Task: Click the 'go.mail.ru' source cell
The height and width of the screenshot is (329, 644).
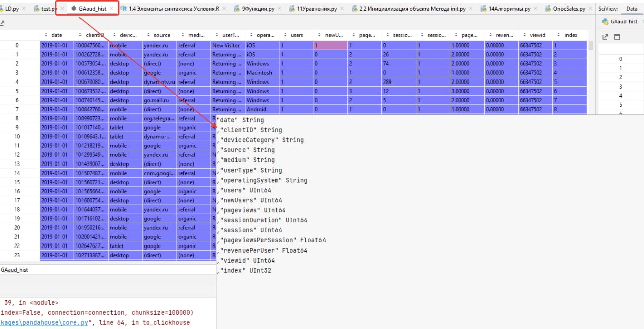Action: (159, 100)
